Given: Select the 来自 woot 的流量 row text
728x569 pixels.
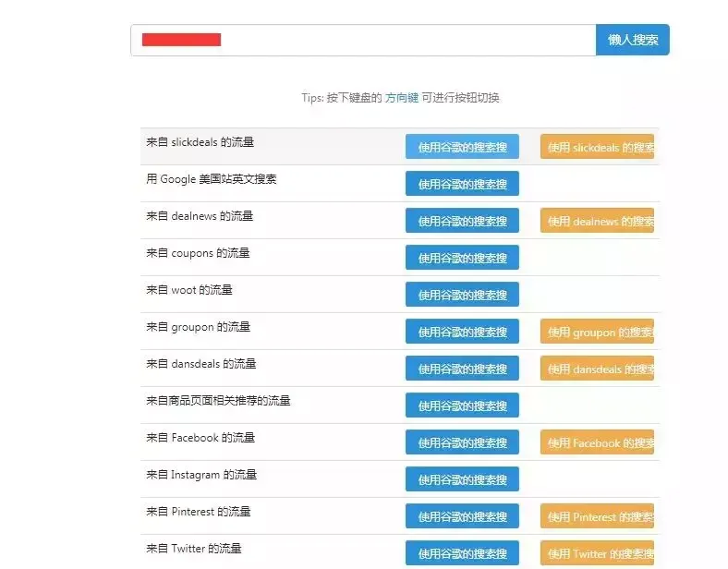Looking at the screenshot, I should point(189,290).
